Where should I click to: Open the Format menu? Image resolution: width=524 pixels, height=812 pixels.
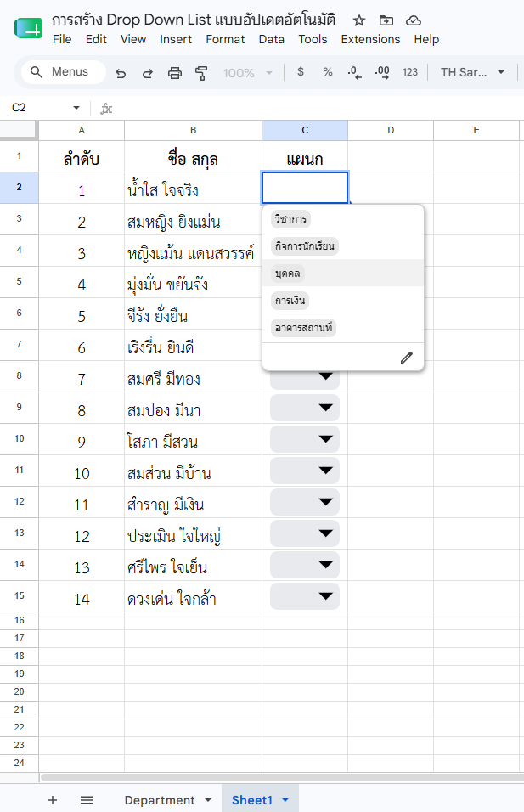click(x=225, y=39)
